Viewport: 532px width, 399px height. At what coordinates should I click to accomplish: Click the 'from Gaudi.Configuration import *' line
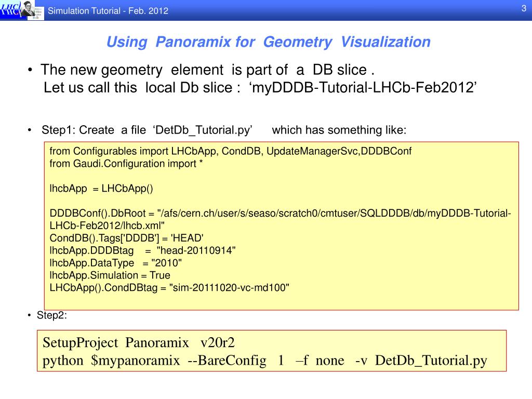[126, 163]
